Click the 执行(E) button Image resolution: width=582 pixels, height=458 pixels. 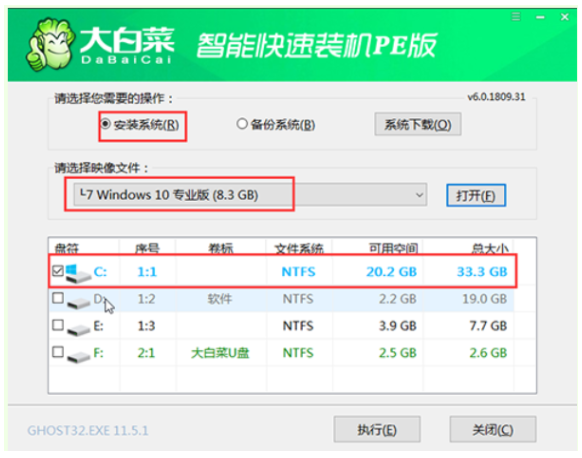[377, 429]
